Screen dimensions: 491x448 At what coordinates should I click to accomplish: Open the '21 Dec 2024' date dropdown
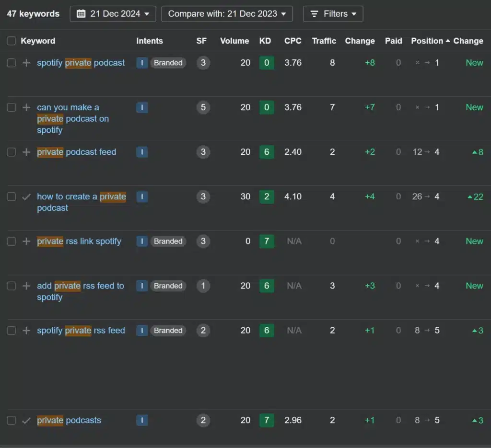click(113, 13)
